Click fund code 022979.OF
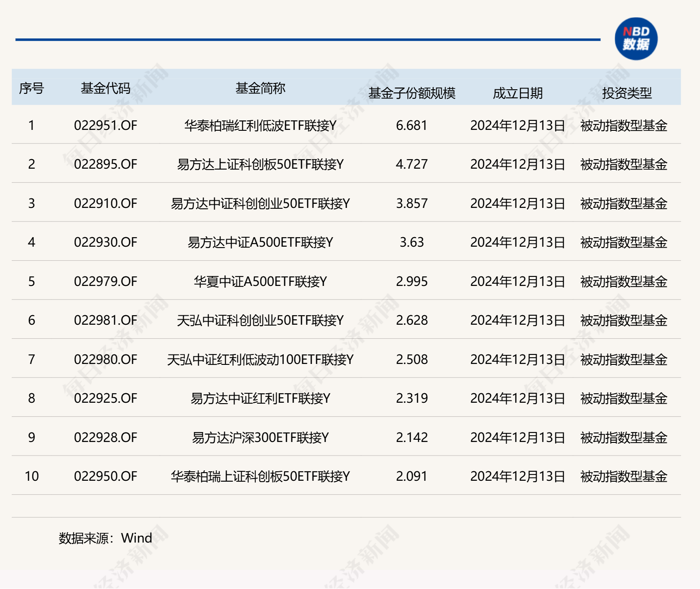The width and height of the screenshot is (700, 589). tap(106, 281)
